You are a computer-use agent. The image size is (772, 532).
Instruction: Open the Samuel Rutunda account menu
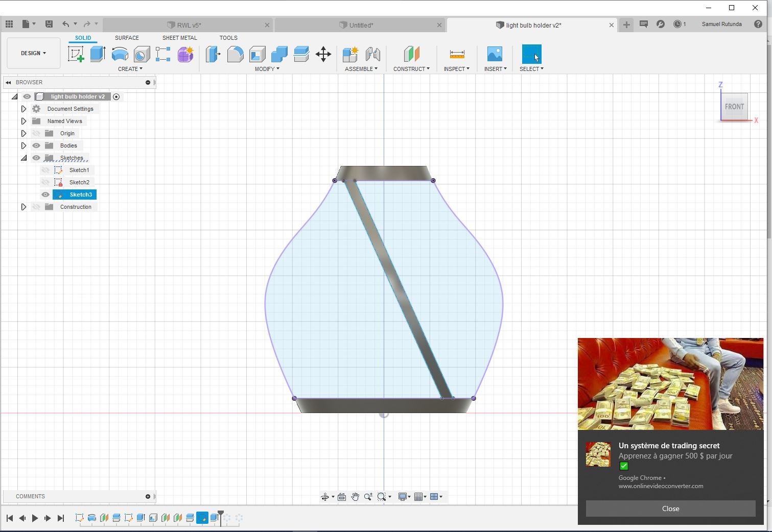[x=721, y=24]
